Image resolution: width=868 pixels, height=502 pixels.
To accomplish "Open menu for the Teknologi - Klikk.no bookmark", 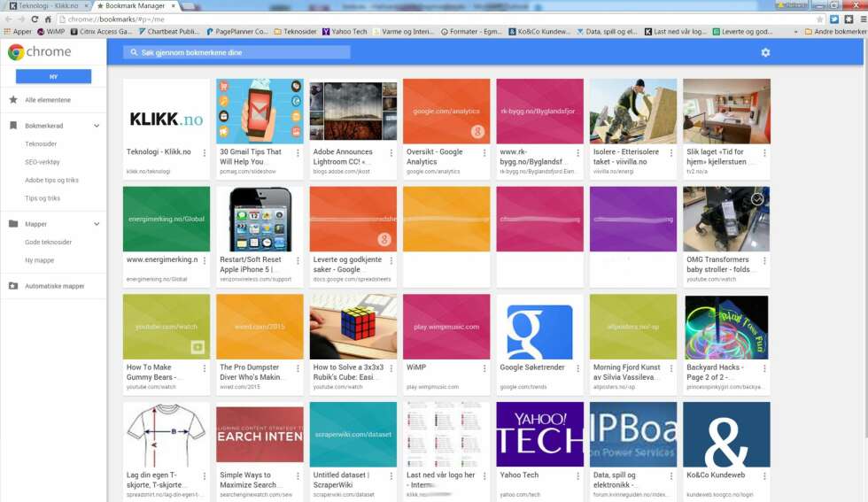I will click(x=205, y=153).
